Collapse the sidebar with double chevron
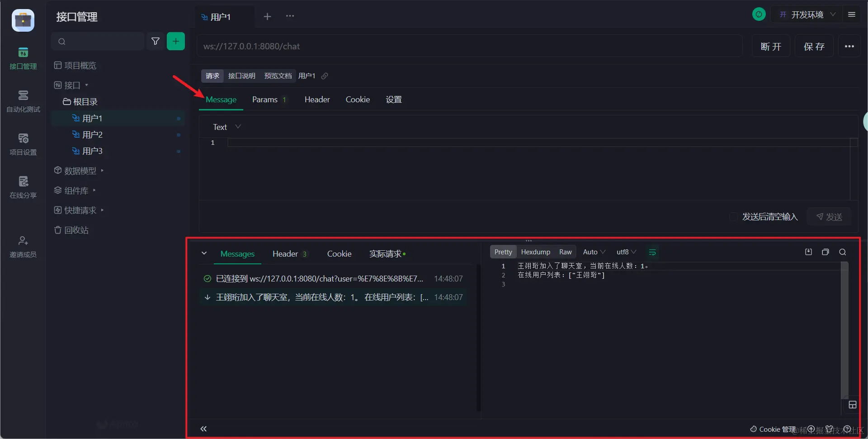This screenshot has width=868, height=439. coord(203,429)
